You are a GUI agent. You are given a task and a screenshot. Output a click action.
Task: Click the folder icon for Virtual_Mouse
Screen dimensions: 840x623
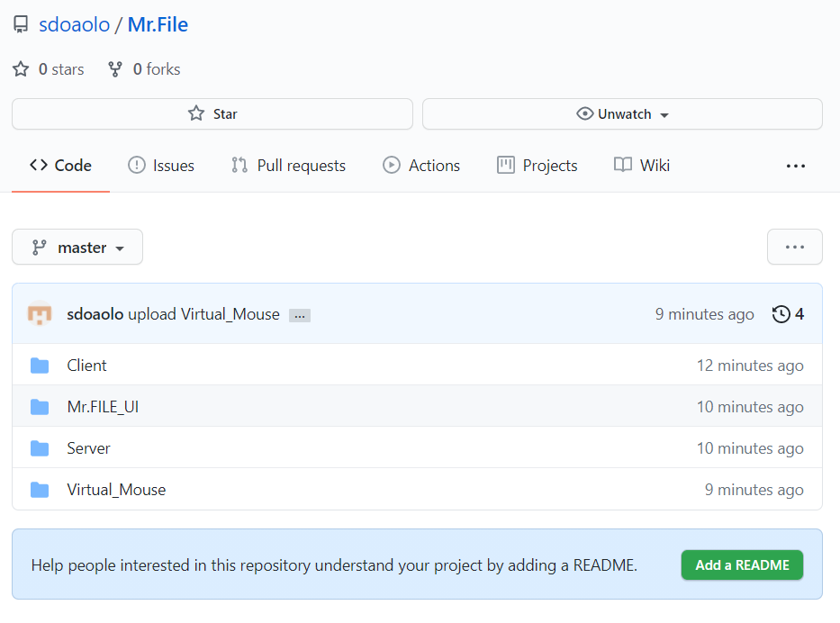pyautogui.click(x=40, y=490)
